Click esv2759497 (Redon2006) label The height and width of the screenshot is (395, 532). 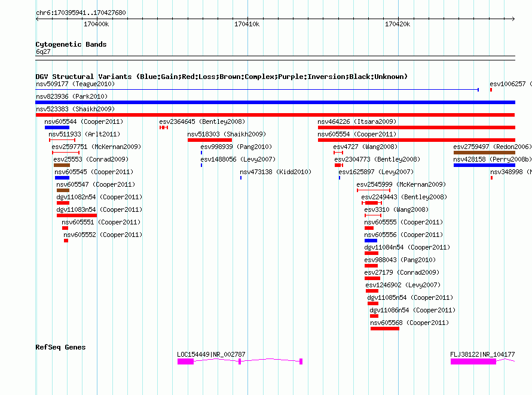coord(493,147)
